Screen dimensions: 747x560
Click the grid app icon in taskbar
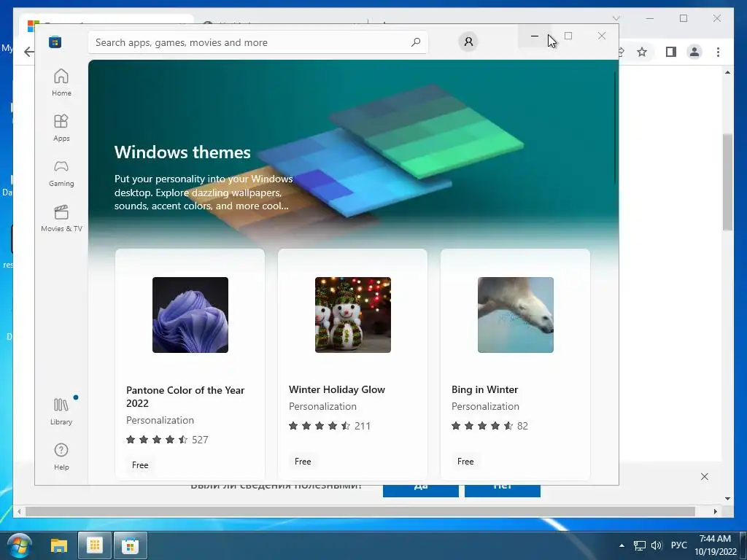click(x=94, y=545)
